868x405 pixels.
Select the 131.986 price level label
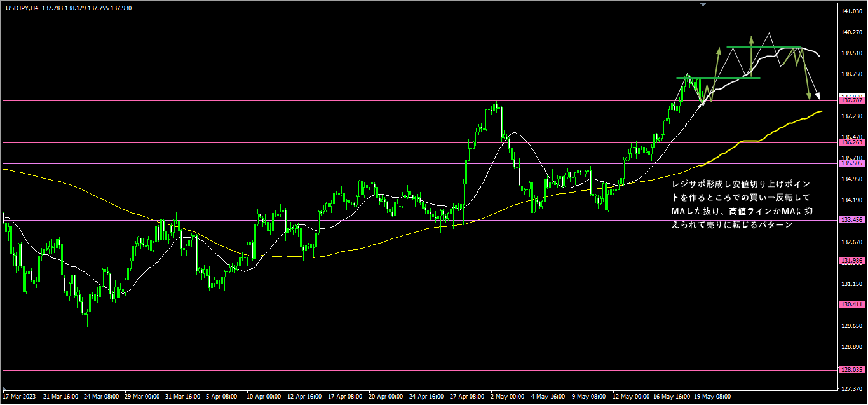(851, 261)
